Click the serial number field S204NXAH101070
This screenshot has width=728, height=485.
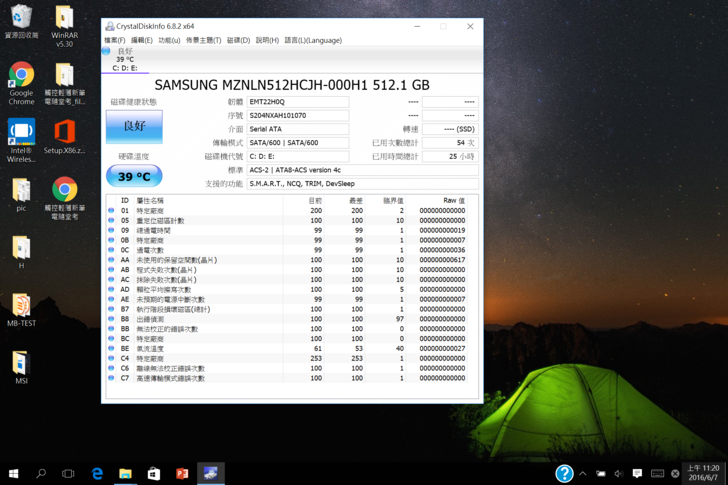click(x=298, y=116)
